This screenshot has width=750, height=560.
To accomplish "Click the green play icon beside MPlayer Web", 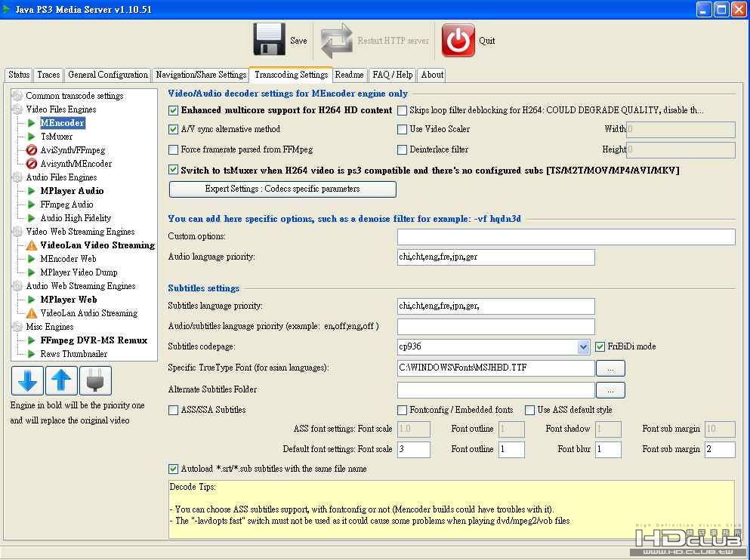I will coord(32,300).
